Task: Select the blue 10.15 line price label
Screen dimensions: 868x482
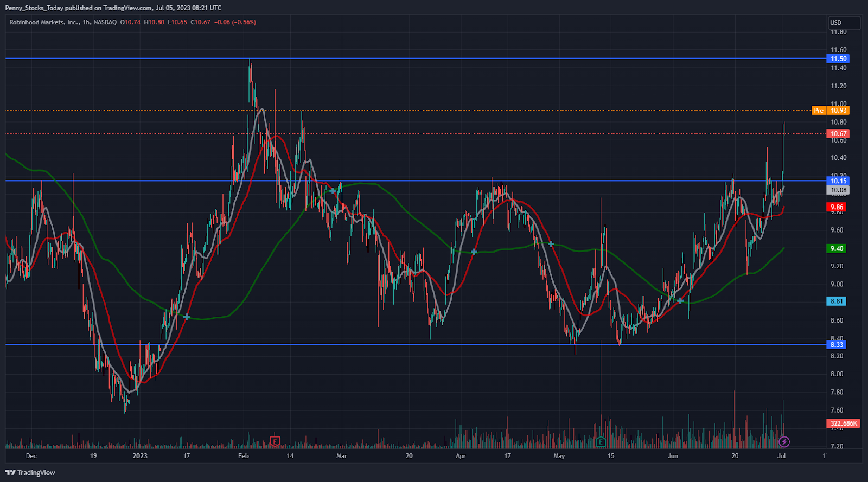Action: click(x=838, y=181)
